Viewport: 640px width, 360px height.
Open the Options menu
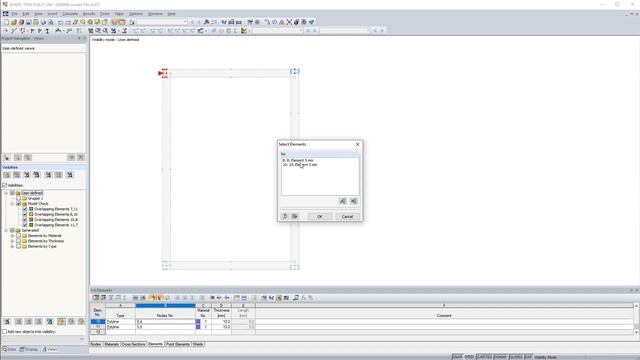136,14
